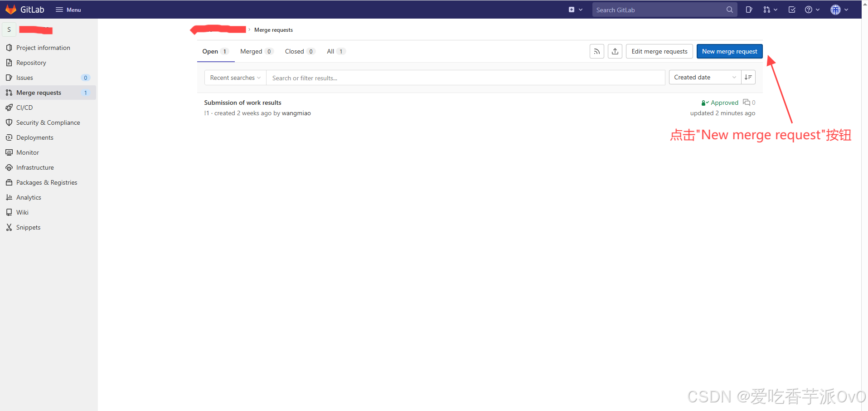Open Security & Compliance in sidebar
868x411 pixels.
point(48,122)
